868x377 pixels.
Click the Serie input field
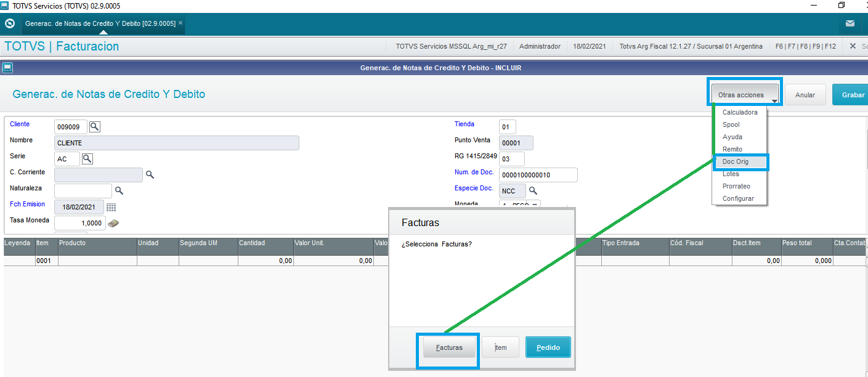coord(67,159)
